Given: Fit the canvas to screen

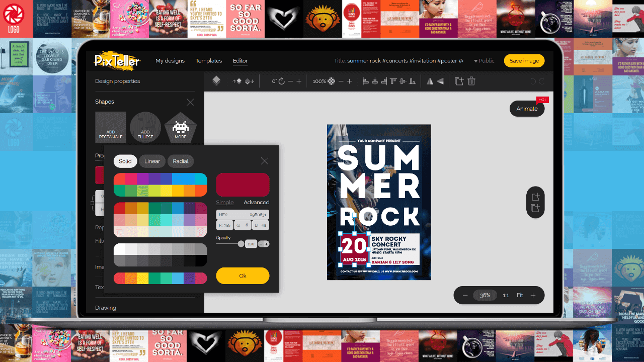Looking at the screenshot, I should (x=520, y=295).
